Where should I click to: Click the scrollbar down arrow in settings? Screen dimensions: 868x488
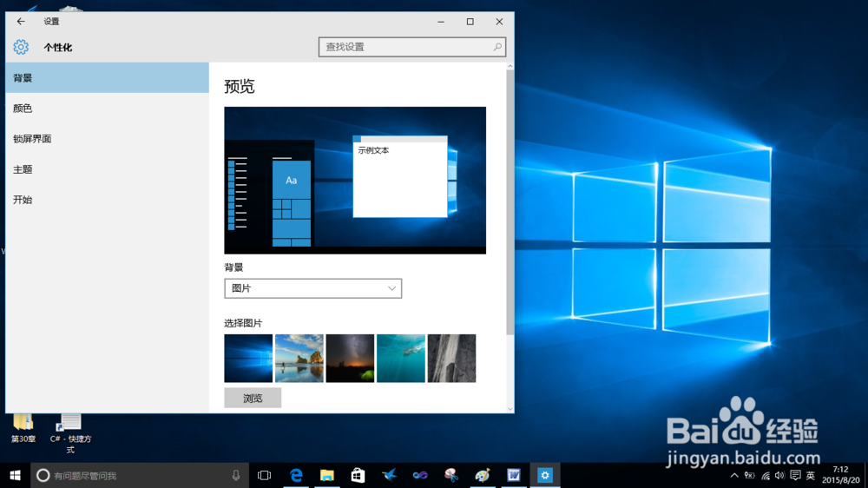510,409
